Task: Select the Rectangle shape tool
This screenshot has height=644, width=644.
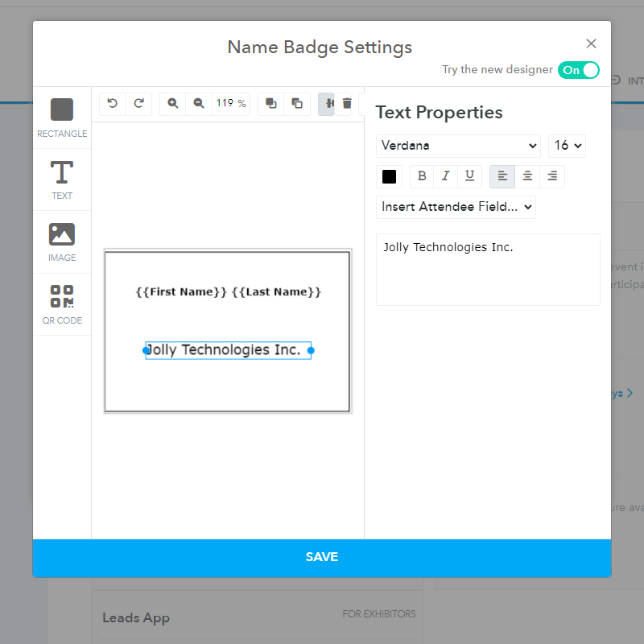Action: pyautogui.click(x=62, y=118)
